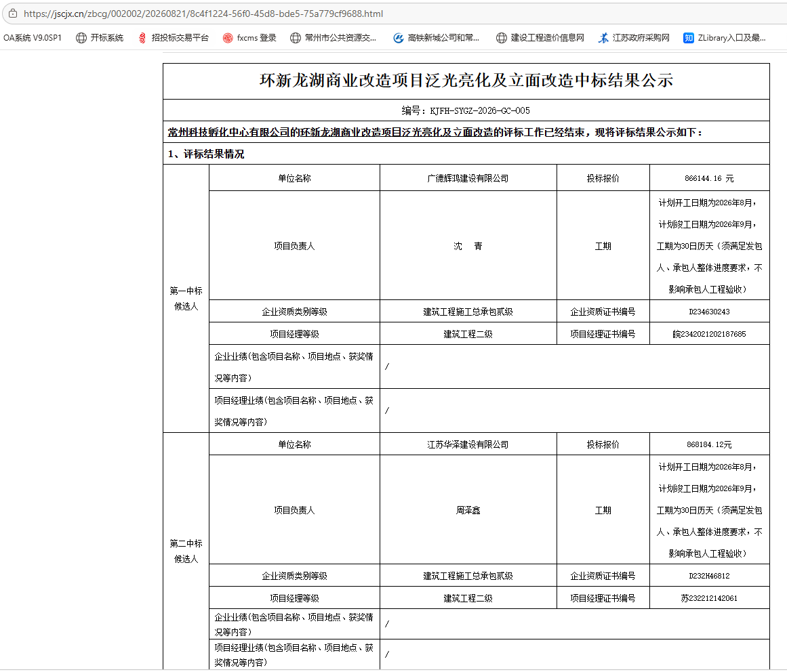Open the 高铁新城公司 bookmark icon
Image resolution: width=787 pixels, height=672 pixels.
click(x=399, y=38)
